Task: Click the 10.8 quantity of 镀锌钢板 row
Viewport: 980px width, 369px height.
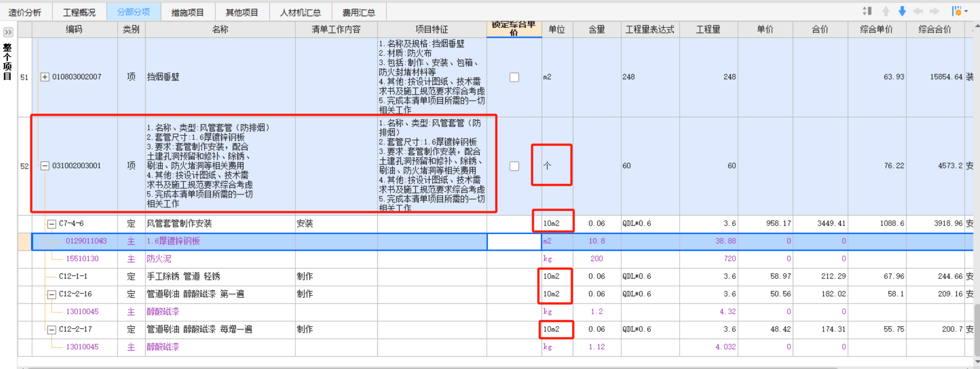Action: [x=597, y=241]
